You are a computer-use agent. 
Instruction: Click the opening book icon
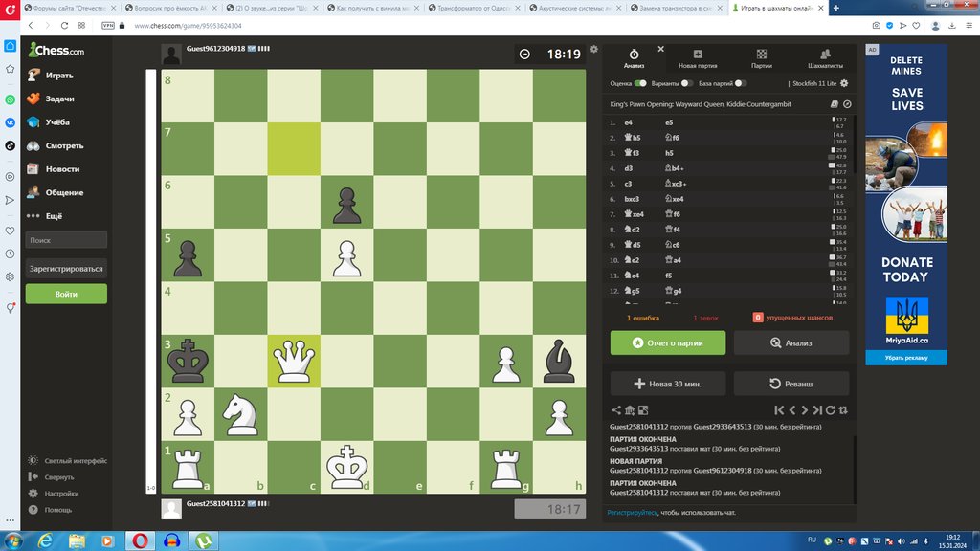834,104
